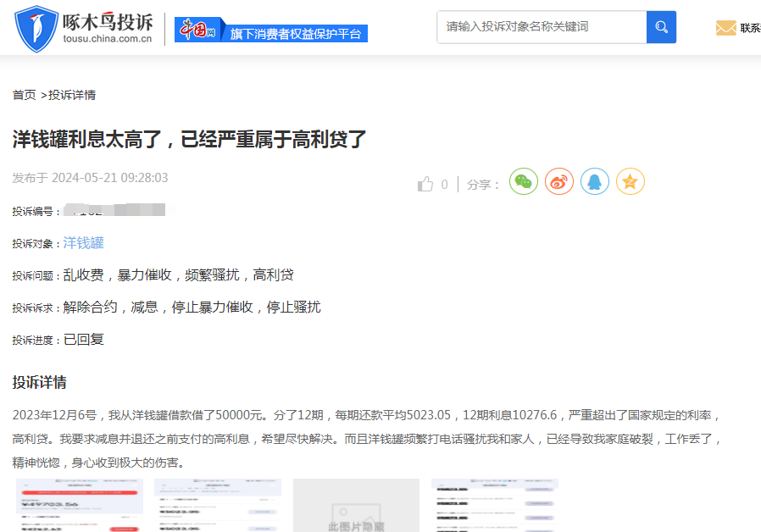Click the complaint title heading
This screenshot has width=761, height=532.
point(189,139)
